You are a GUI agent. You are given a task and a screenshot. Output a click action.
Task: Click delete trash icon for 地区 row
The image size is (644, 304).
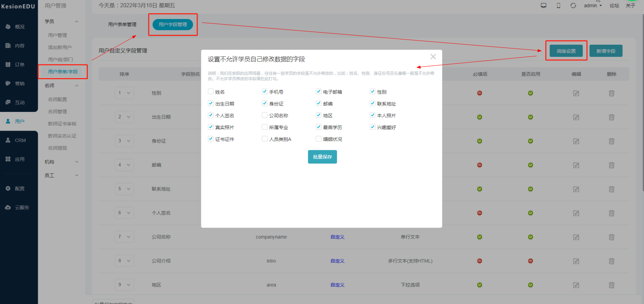click(x=611, y=285)
